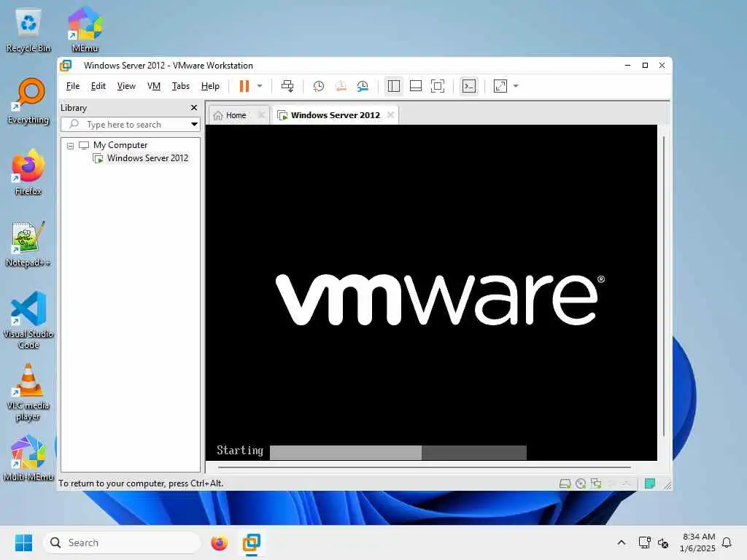Image resolution: width=747 pixels, height=560 pixels.
Task: Open the snapshot manager icon
Action: pos(363,86)
